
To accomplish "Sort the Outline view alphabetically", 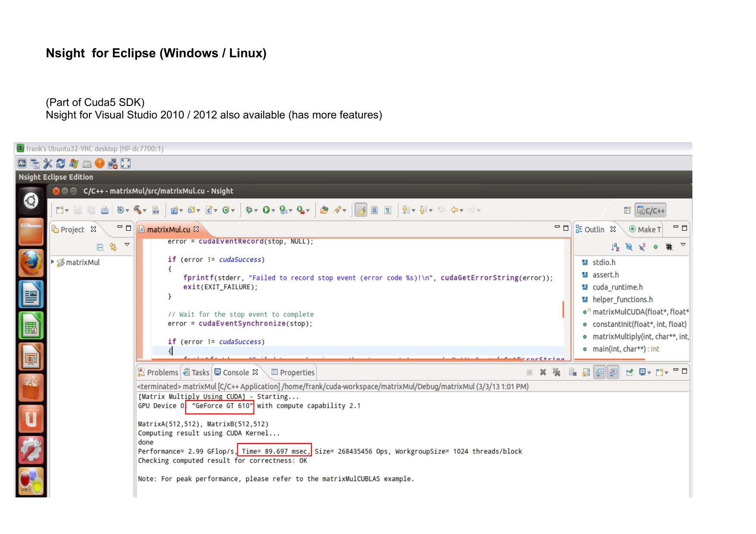I will coord(615,247).
